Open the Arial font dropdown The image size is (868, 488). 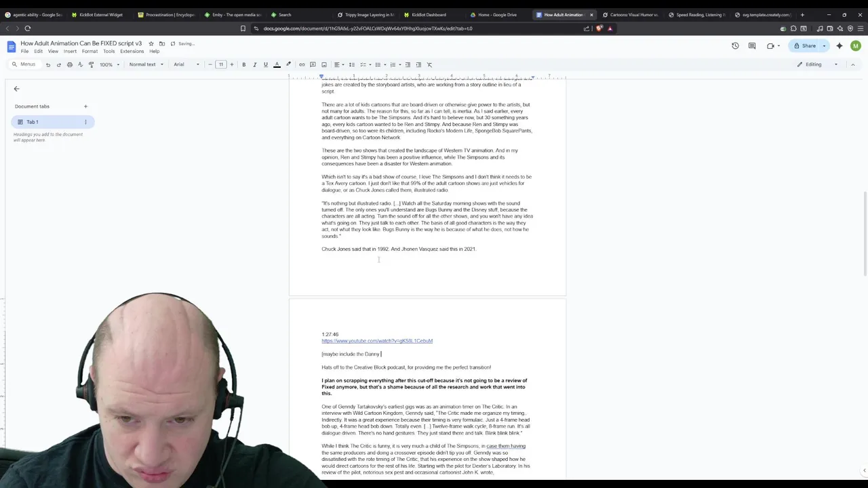click(186, 64)
